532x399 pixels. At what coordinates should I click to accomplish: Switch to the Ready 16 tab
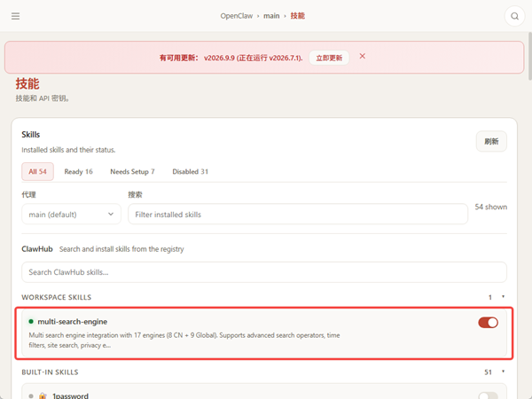point(78,172)
